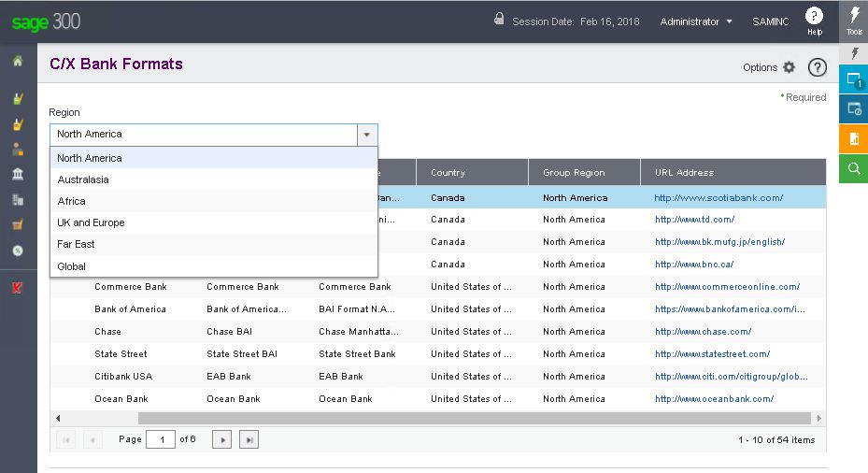
Task: Go to next page of results
Action: 221,439
